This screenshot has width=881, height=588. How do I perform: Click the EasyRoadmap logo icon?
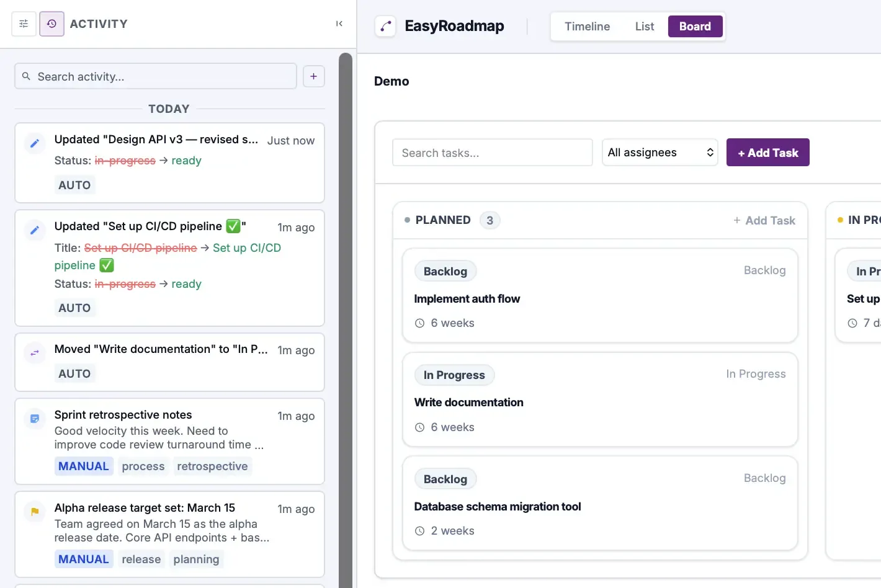385,26
